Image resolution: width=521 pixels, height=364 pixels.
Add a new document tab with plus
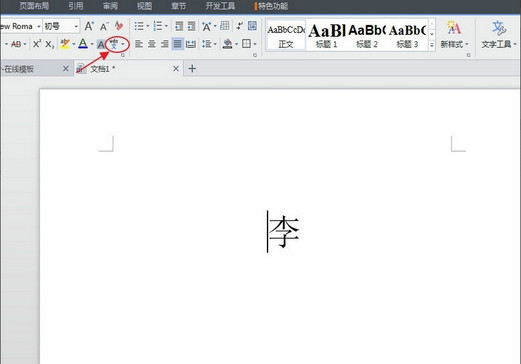pyautogui.click(x=192, y=69)
